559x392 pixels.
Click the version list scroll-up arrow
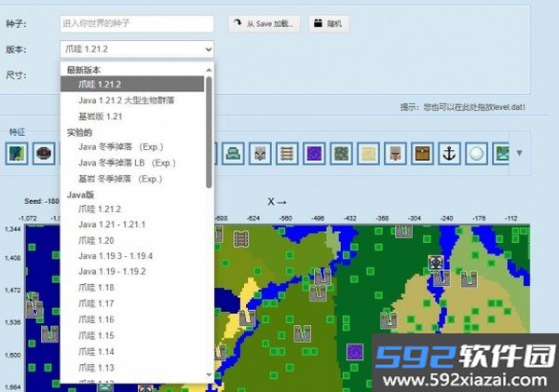(x=209, y=70)
